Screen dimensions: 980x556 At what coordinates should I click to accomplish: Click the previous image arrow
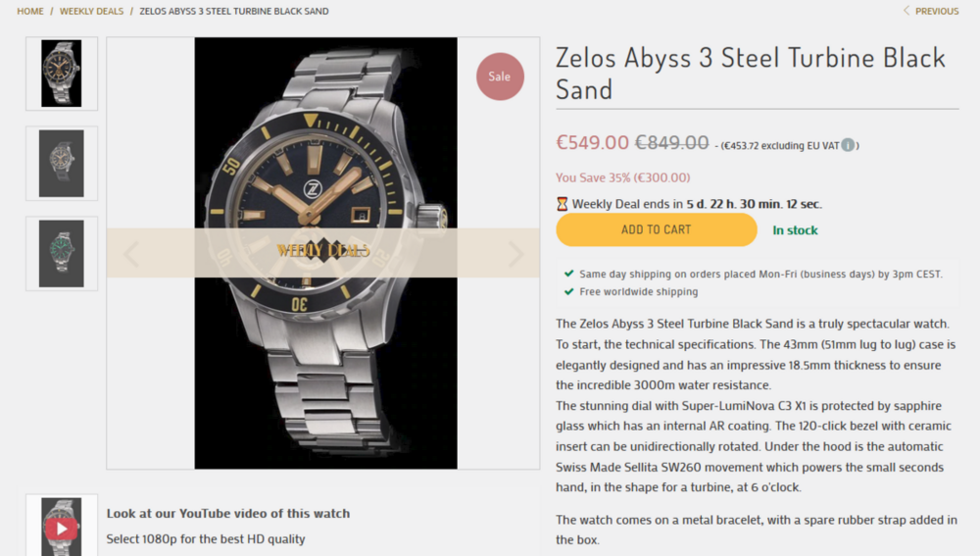pos(131,254)
